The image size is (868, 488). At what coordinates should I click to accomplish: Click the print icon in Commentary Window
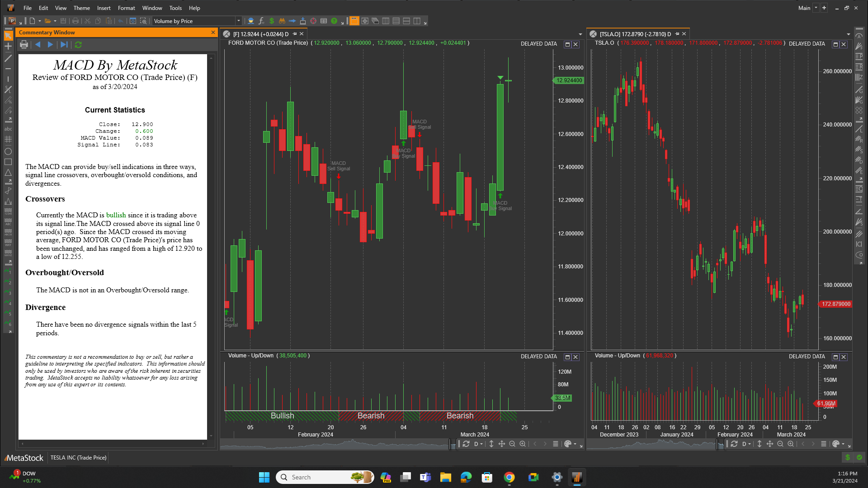click(x=24, y=45)
